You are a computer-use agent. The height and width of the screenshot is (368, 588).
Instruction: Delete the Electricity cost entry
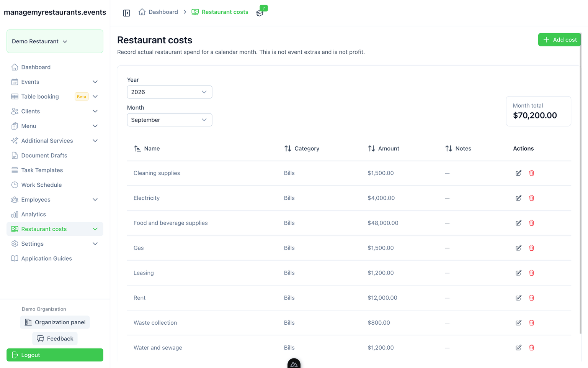[x=532, y=198]
